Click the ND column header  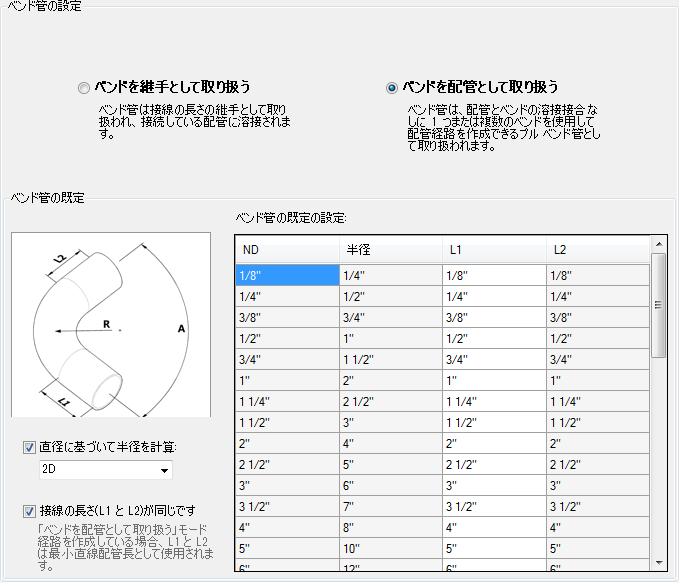288,250
